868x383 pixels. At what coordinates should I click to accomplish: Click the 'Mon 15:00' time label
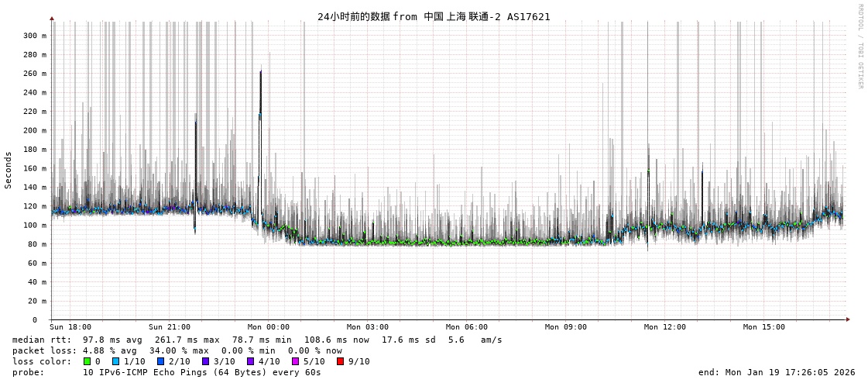(764, 327)
